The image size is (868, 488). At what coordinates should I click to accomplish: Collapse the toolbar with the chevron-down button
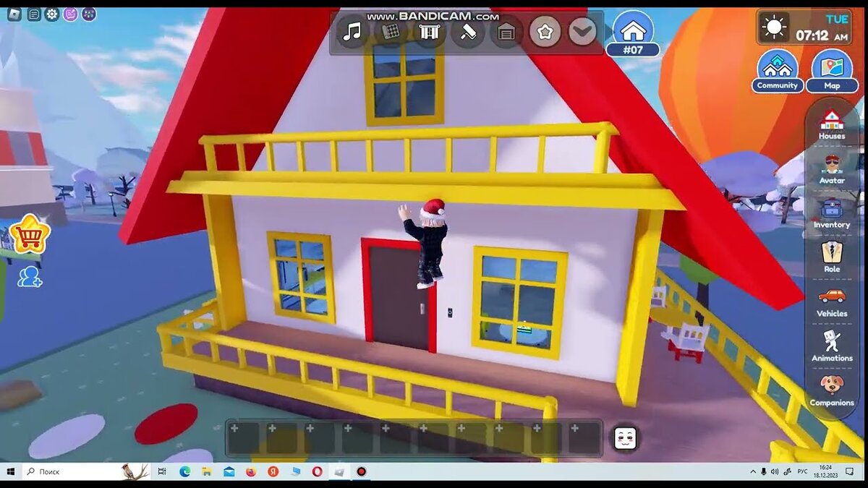[x=582, y=32]
